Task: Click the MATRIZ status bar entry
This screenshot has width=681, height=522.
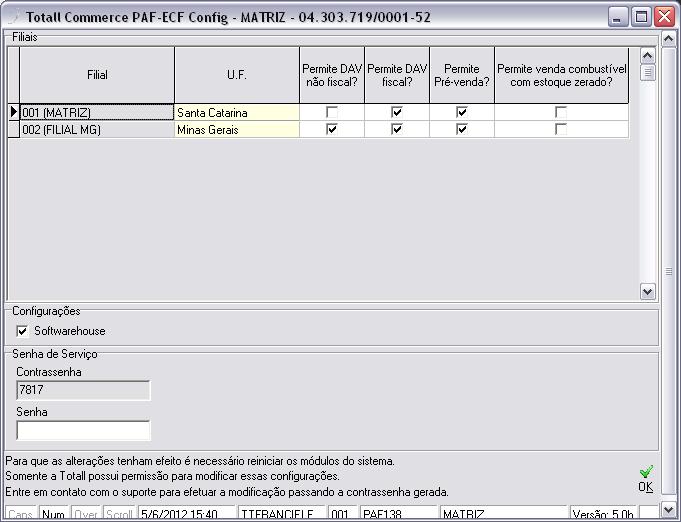Action: tap(503, 514)
